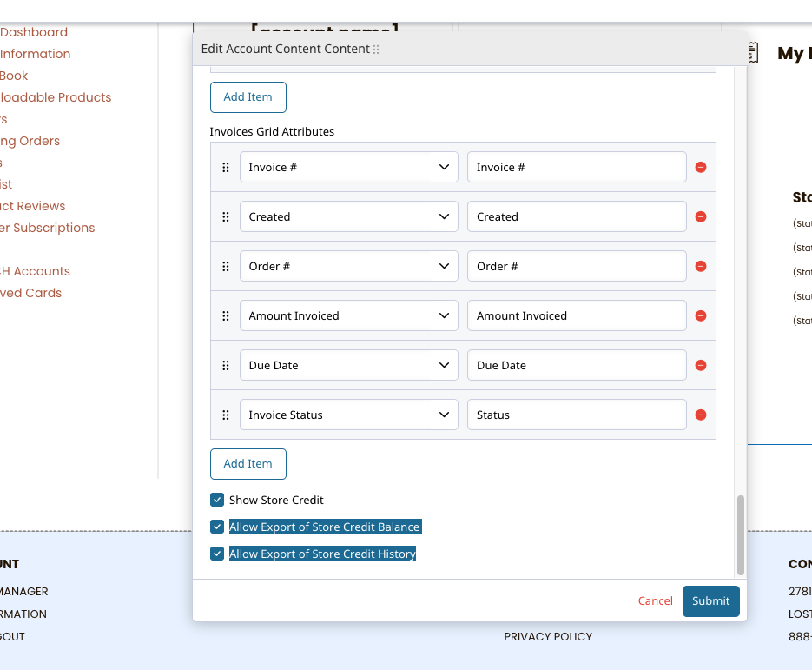
Task: Grab drag handle of Invoice Status row
Action: coord(226,415)
